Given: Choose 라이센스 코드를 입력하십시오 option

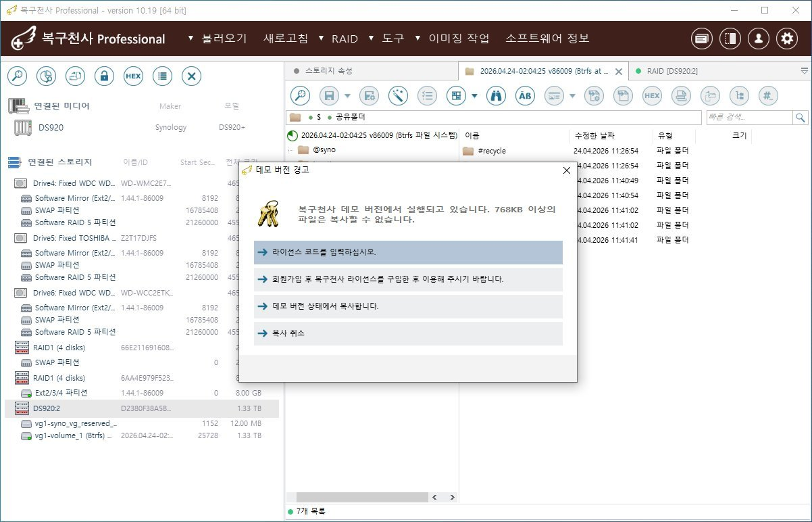Looking at the screenshot, I should tap(408, 252).
